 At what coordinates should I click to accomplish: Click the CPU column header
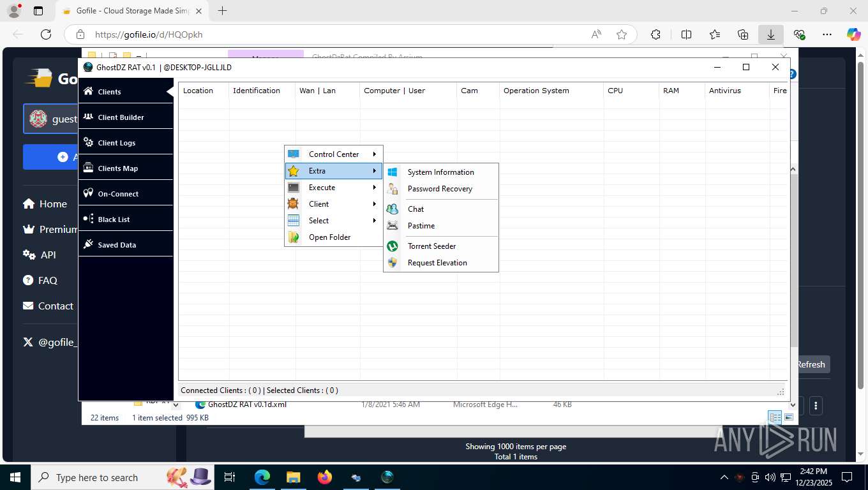(x=631, y=91)
